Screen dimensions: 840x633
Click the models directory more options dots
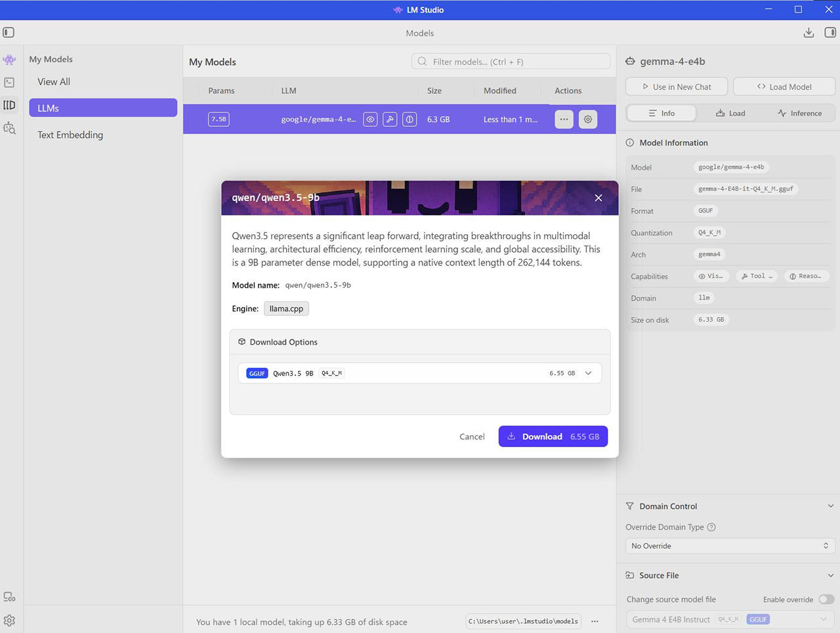[595, 621]
